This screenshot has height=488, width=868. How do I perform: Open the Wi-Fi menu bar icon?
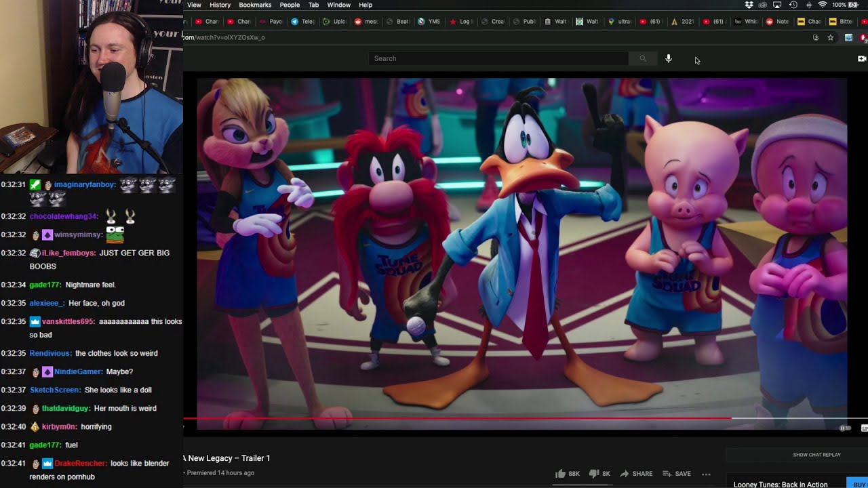[822, 5]
